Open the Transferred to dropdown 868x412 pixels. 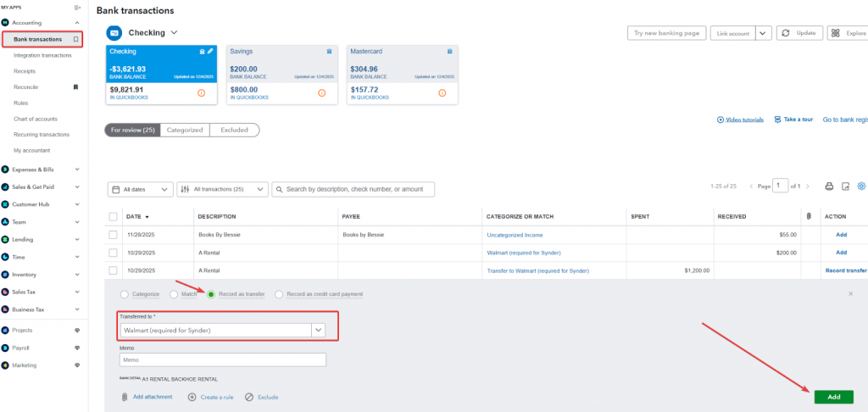[318, 330]
